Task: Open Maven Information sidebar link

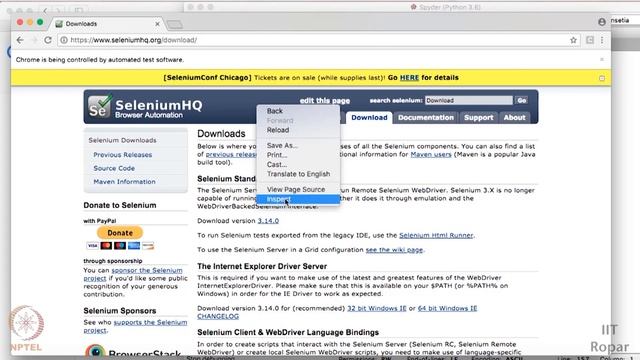Action: click(x=124, y=182)
